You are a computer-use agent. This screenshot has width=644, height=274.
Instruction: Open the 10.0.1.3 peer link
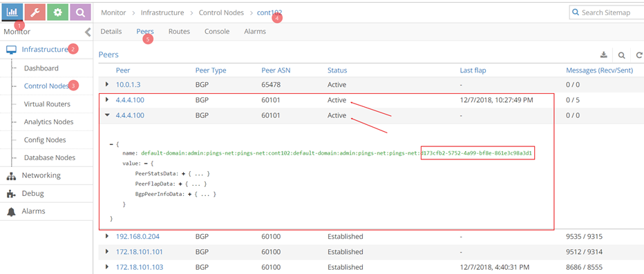[x=128, y=84]
